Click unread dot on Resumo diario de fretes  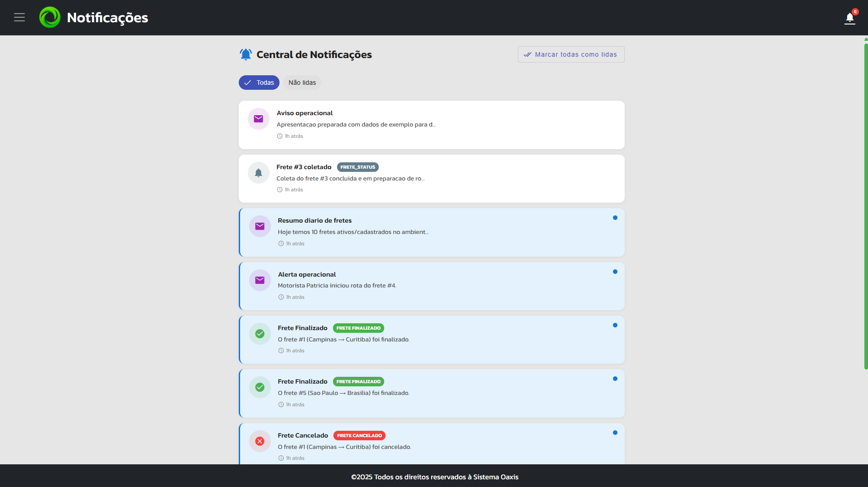click(615, 218)
